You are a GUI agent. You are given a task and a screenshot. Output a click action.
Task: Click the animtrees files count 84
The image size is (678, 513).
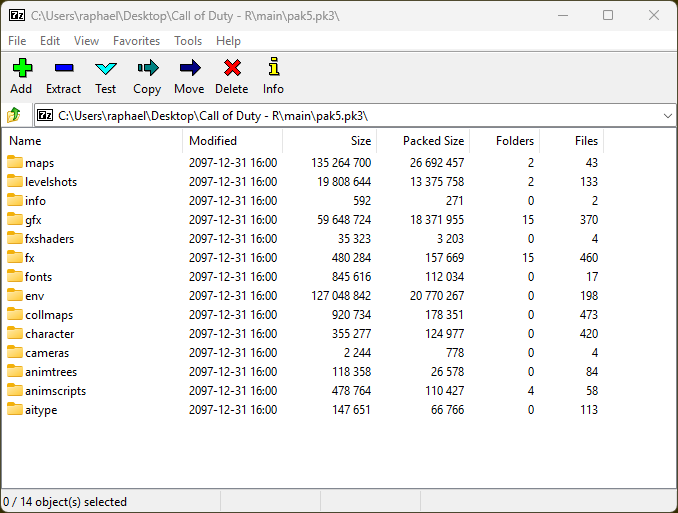coord(592,372)
